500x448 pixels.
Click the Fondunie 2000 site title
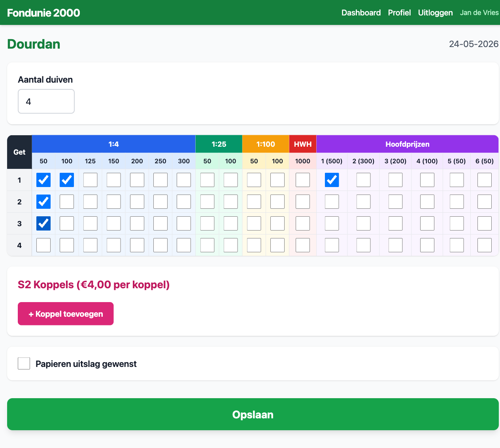pos(43,13)
